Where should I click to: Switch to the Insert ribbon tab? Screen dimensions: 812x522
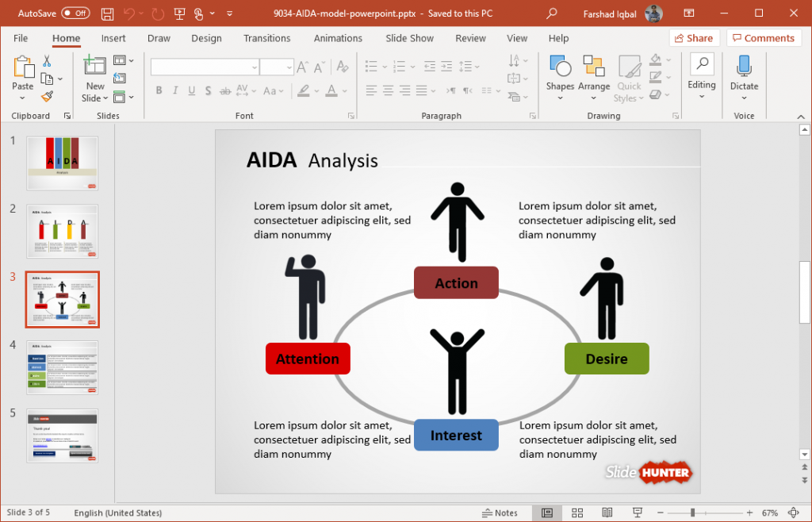coord(113,37)
